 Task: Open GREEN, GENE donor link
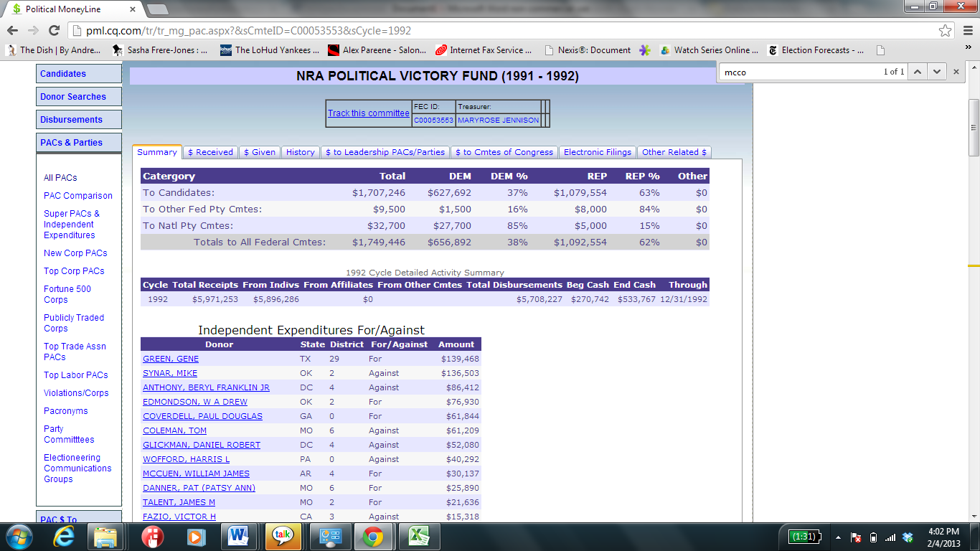(x=171, y=359)
